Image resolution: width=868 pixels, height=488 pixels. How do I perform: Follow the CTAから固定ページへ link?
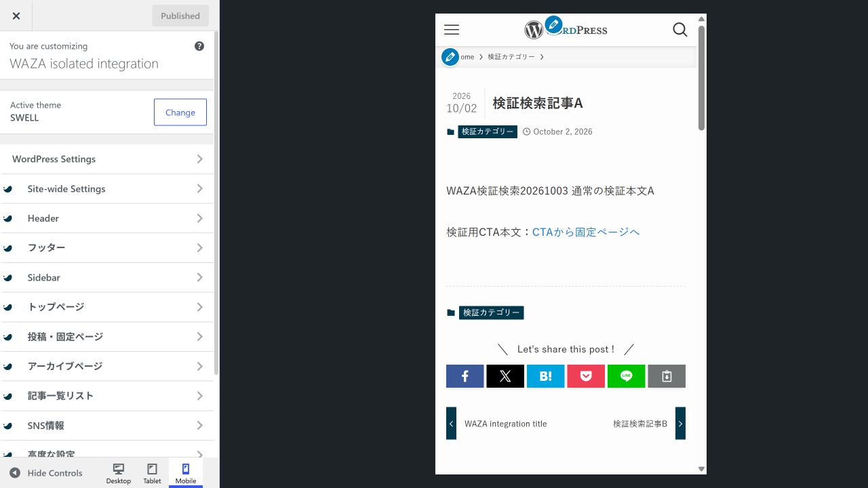[x=586, y=232]
